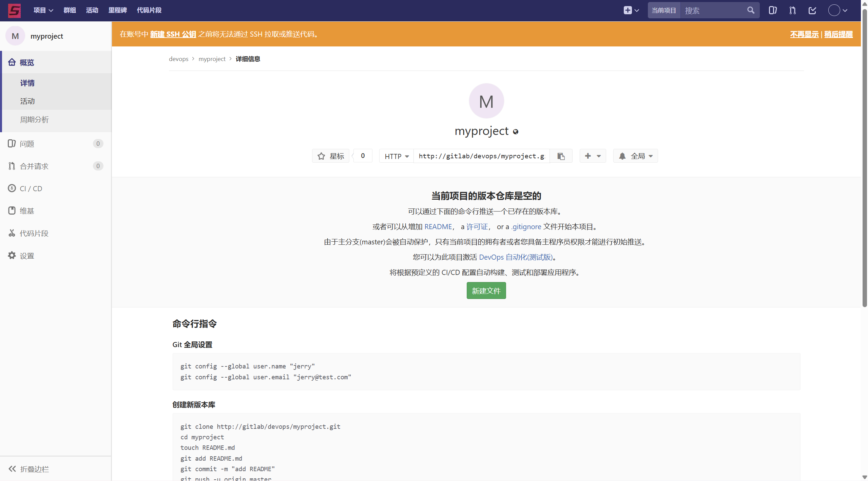Open the issues icon in top navbar
The image size is (868, 481).
click(x=773, y=10)
